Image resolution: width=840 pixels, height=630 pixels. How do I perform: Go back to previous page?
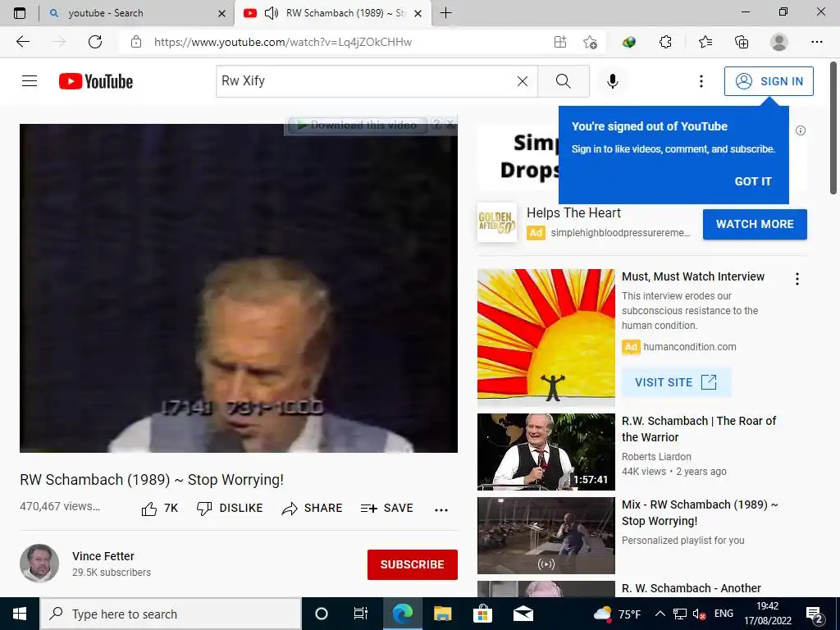point(22,42)
